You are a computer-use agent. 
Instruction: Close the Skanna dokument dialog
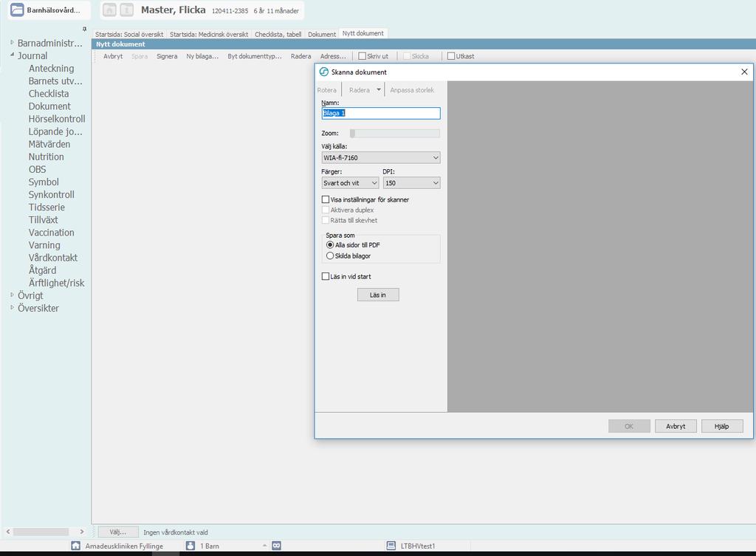(x=744, y=72)
